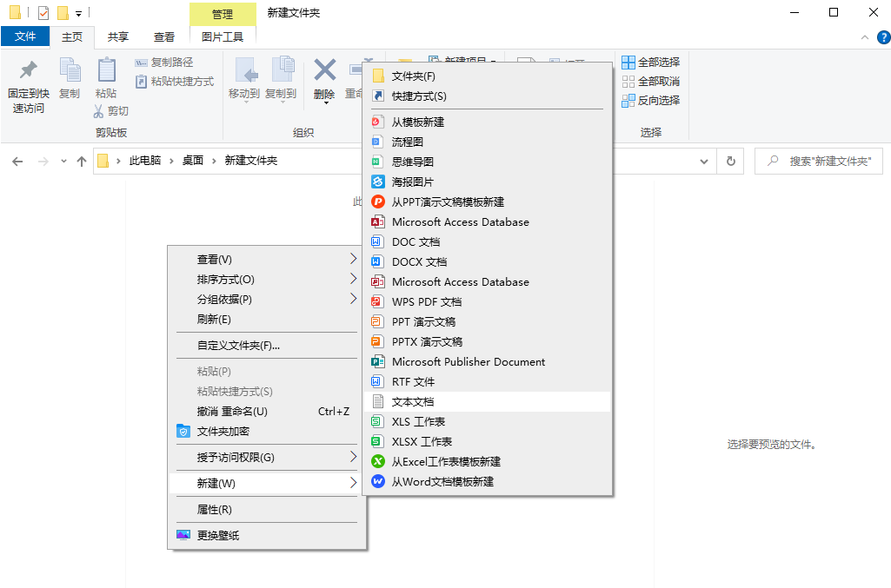Click the refresh button beside address bar
This screenshot has width=891, height=588.
pyautogui.click(x=730, y=162)
